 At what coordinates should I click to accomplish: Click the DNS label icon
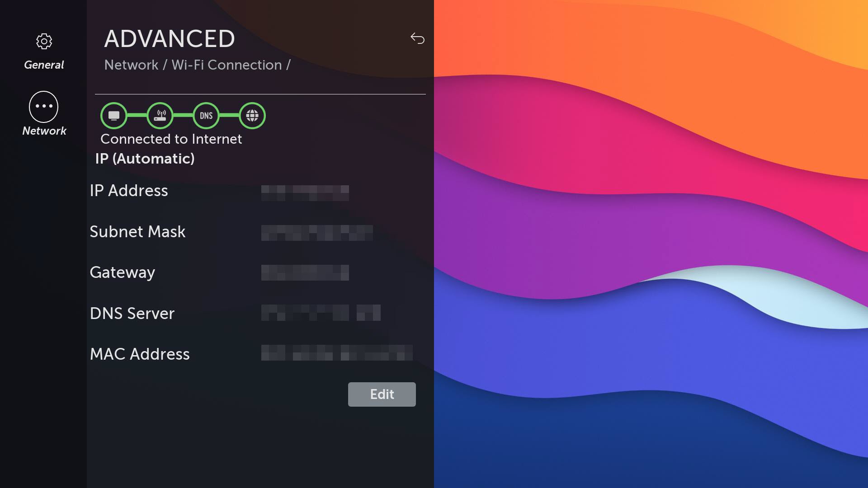pyautogui.click(x=206, y=115)
